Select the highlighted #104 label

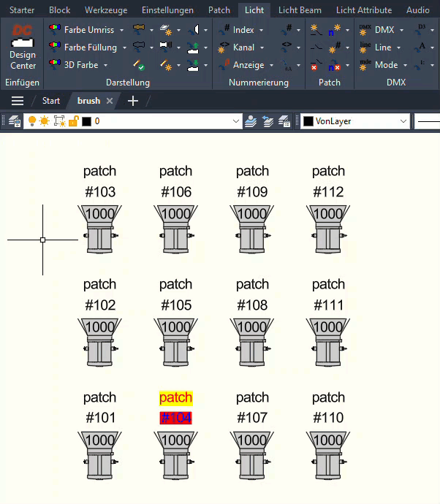tap(175, 418)
